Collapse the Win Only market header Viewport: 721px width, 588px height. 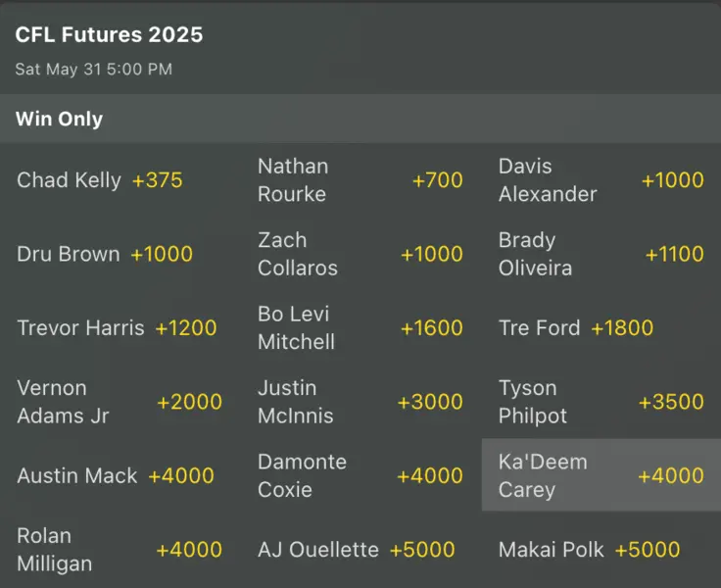pos(360,120)
